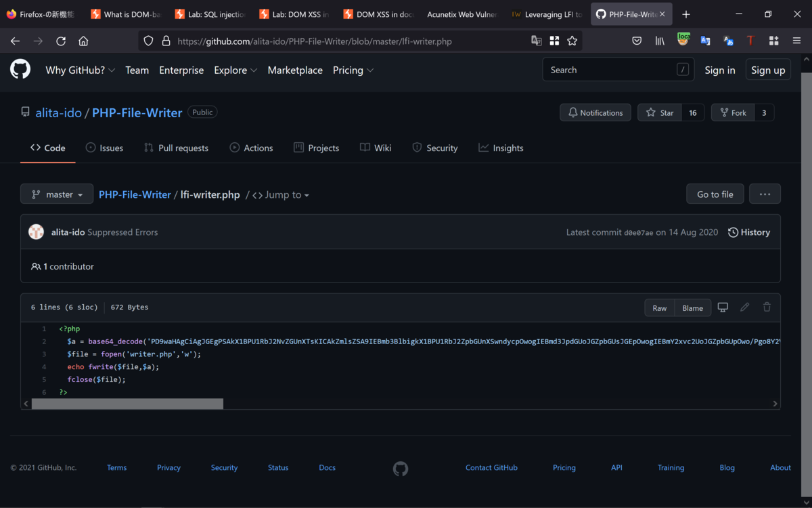Click the scroll-right arrow of code scrollbar
The height and width of the screenshot is (508, 812).
pos(775,404)
